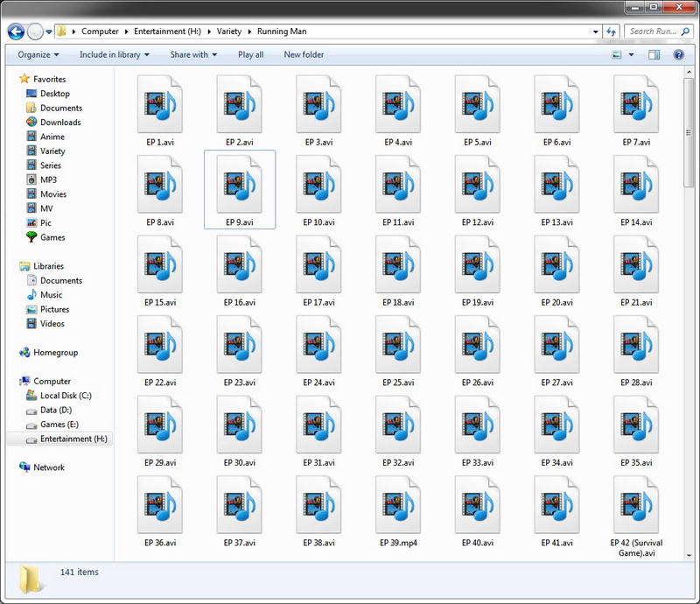This screenshot has width=700, height=604.
Task: Click Variety in the address path
Action: click(229, 32)
